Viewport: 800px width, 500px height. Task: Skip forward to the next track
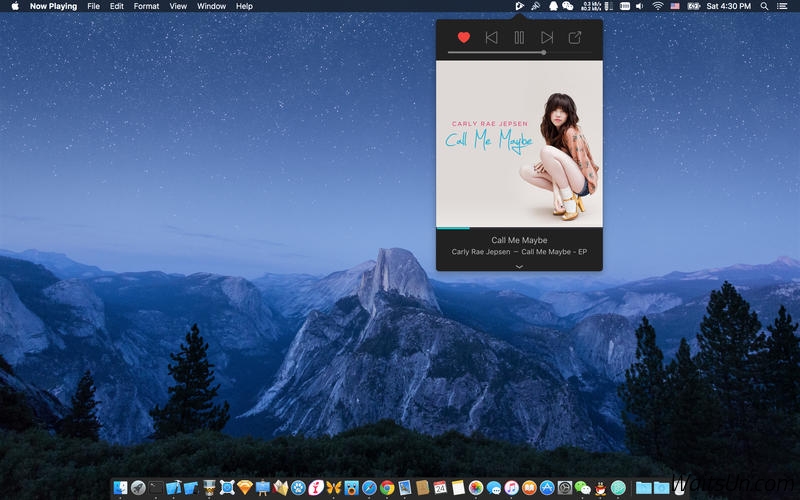[x=547, y=37]
